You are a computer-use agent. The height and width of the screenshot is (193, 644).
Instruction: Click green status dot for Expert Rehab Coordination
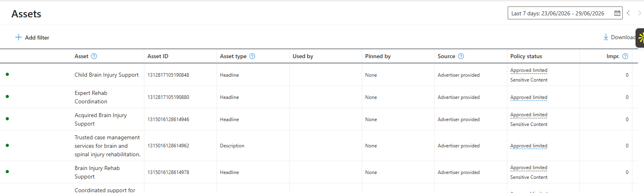tap(7, 96)
